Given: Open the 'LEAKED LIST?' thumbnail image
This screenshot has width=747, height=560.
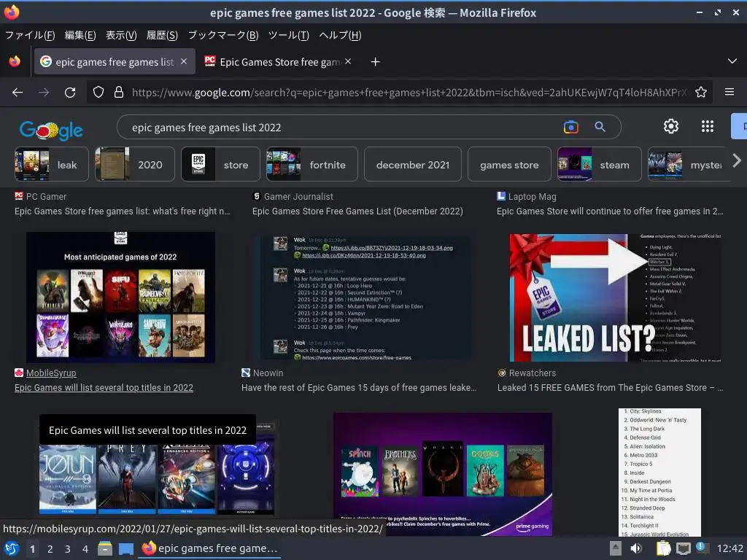Looking at the screenshot, I should coord(615,297).
